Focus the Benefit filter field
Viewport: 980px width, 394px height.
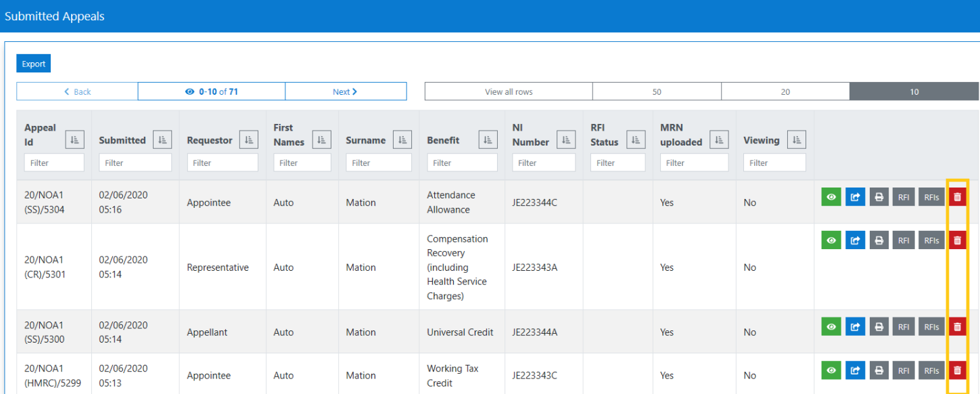click(x=462, y=162)
